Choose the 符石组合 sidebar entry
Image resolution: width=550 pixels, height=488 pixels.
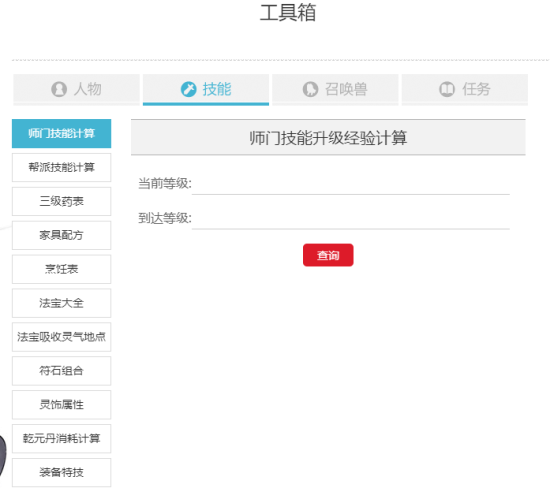[61, 371]
